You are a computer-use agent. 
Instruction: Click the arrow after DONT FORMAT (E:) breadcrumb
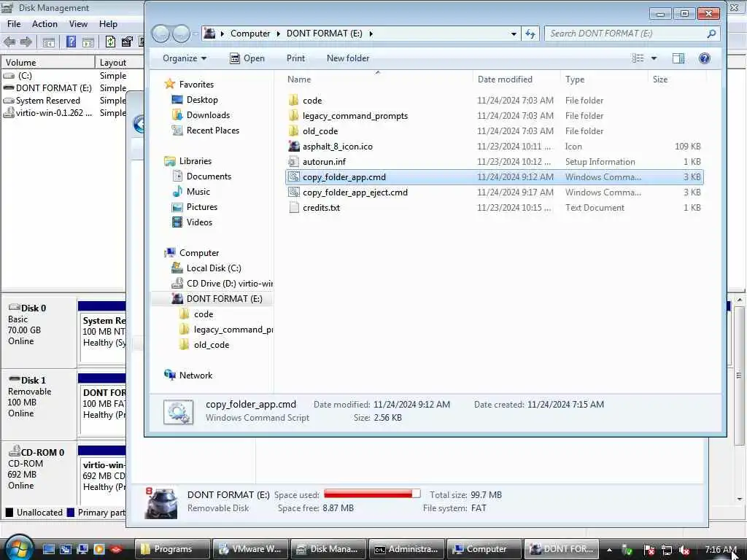coord(371,34)
